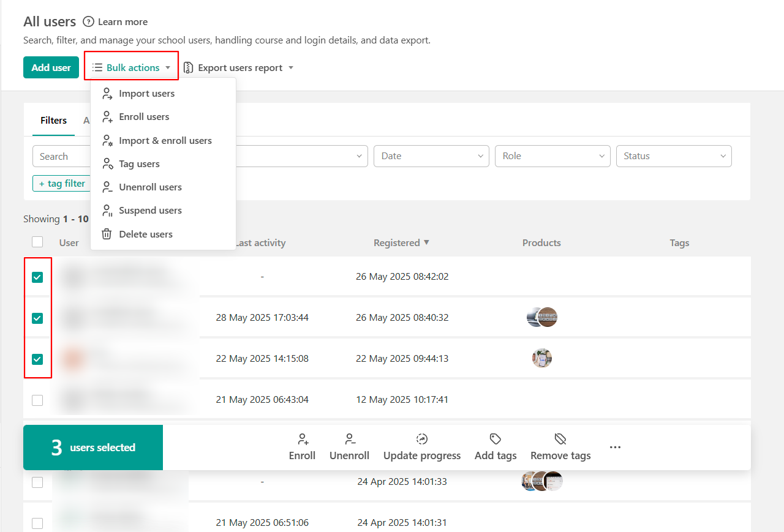This screenshot has width=784, height=532.
Task: Click the Unenroll icon in selection bar
Action: [x=350, y=439]
